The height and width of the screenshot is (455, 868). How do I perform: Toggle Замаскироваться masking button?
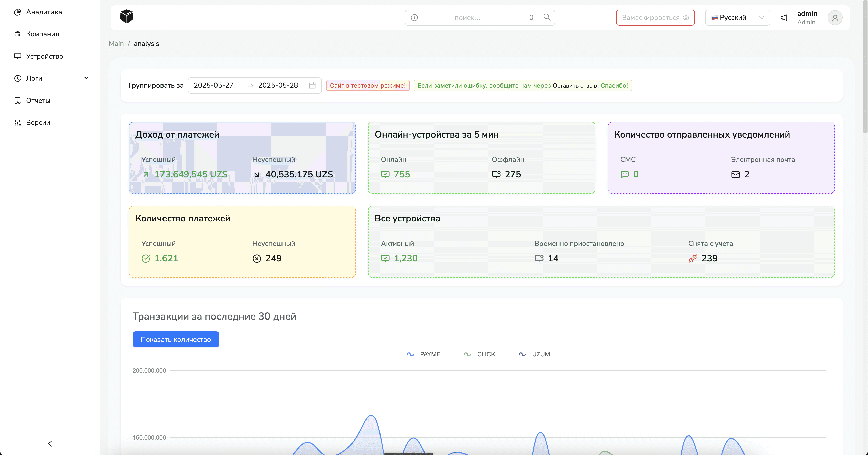coord(655,18)
